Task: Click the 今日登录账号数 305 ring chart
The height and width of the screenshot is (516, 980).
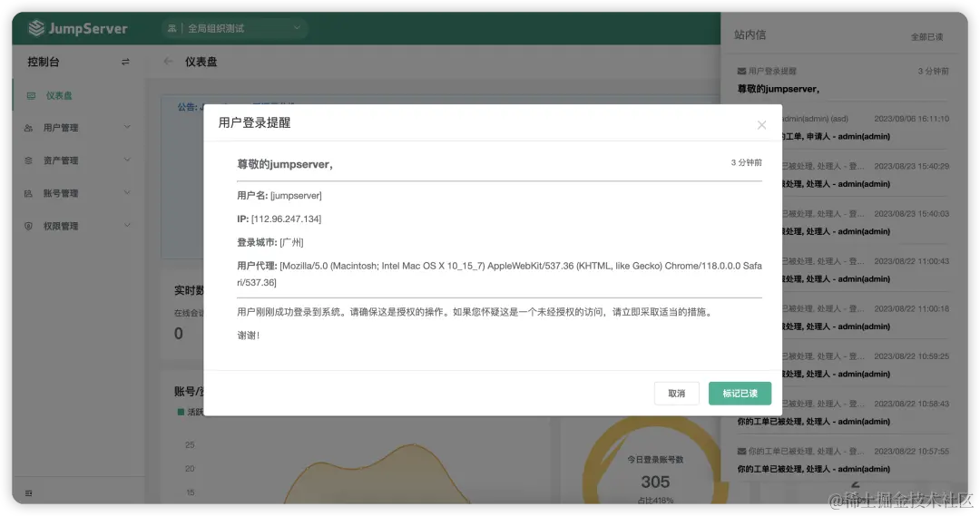Action: coord(655,461)
